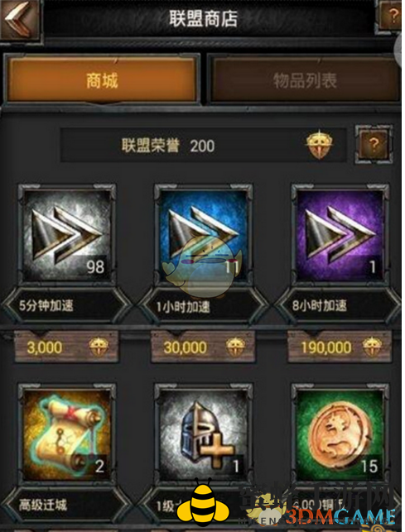Screen dimensions: 405x532
Task: Go back using the arrow icon
Action: pyautogui.click(x=20, y=20)
